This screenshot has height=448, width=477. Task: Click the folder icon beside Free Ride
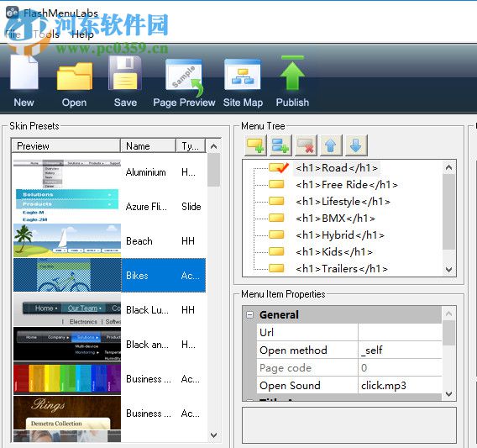coord(276,184)
